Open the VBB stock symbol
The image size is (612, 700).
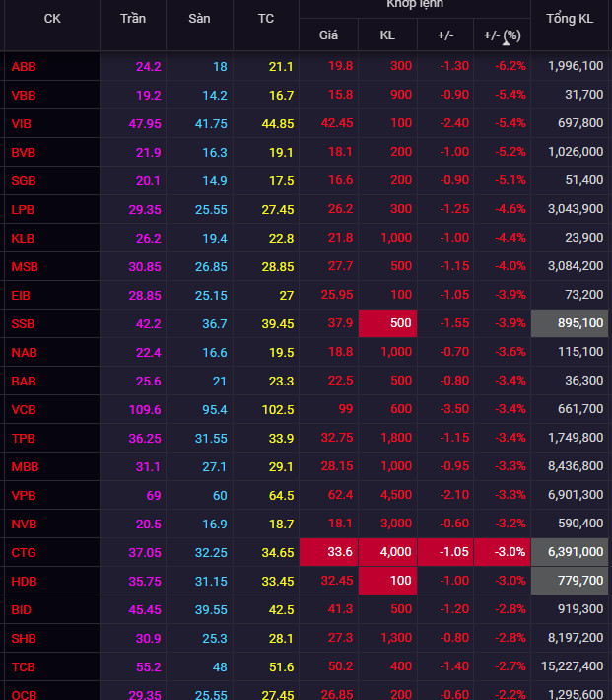(24, 96)
